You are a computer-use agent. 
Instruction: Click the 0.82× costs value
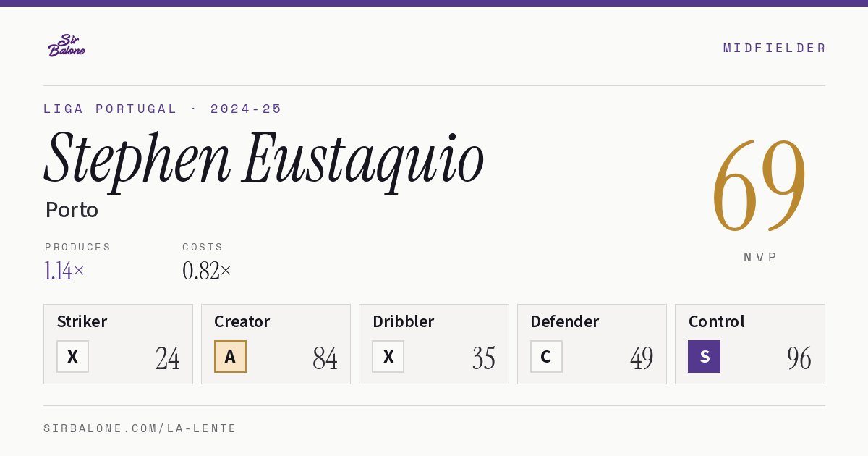coord(207,271)
